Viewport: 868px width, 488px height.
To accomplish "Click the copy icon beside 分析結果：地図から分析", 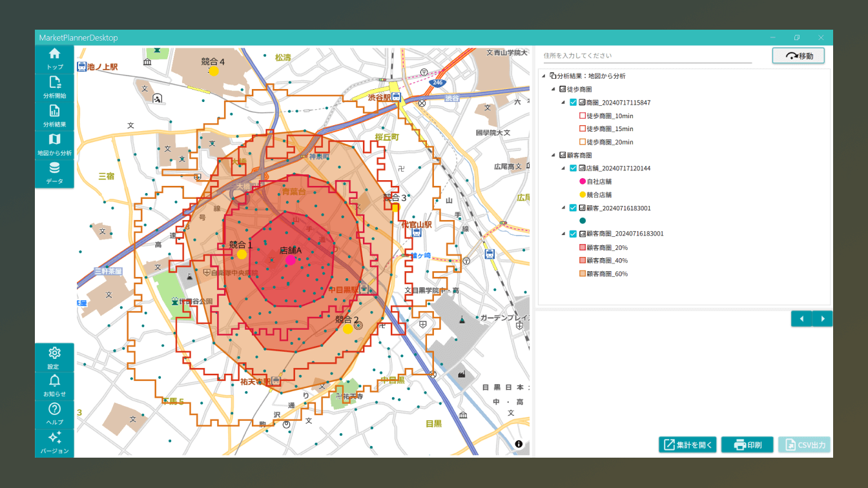I will click(x=553, y=76).
